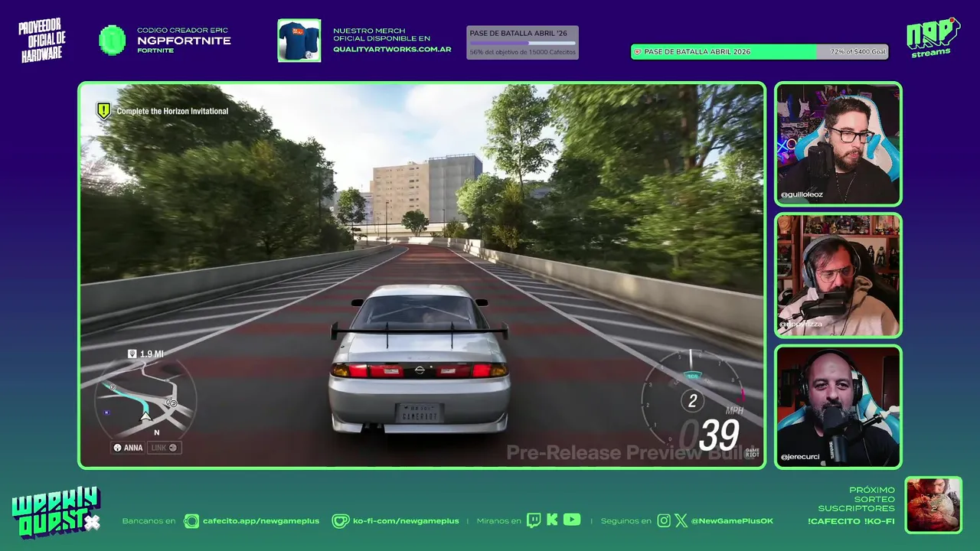Click the NGP streams logo
This screenshot has height=551, width=980.
pyautogui.click(x=933, y=37)
